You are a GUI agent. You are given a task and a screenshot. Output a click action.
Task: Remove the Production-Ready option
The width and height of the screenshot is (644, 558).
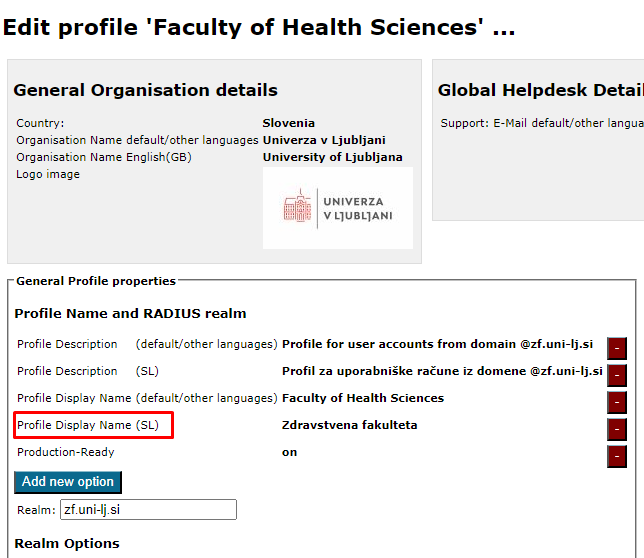pyautogui.click(x=617, y=457)
